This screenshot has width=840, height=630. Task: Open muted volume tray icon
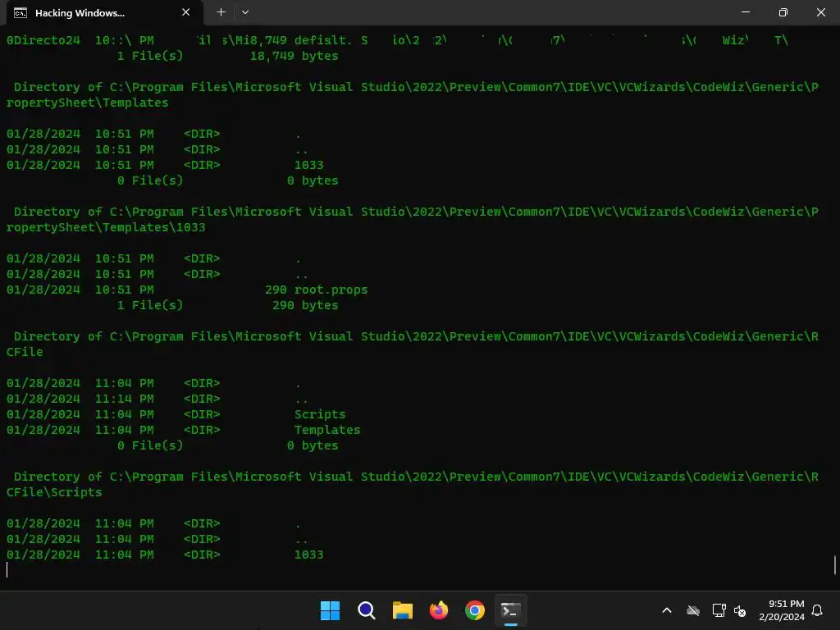tap(740, 610)
